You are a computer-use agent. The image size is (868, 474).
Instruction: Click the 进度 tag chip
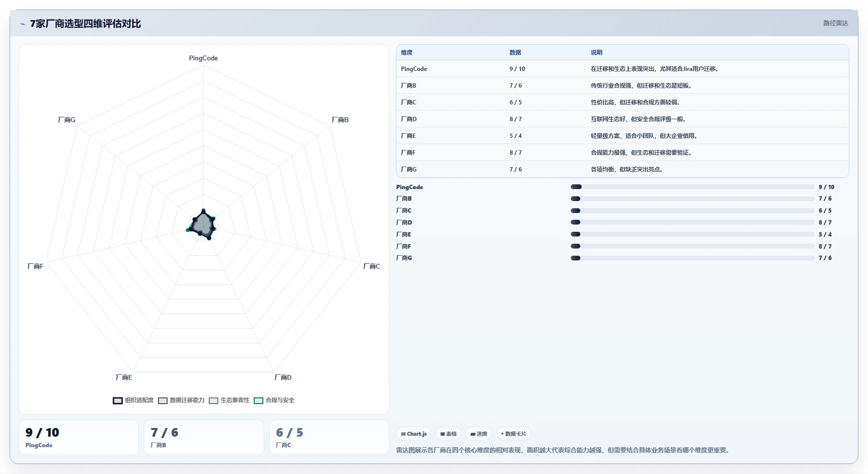click(x=479, y=434)
